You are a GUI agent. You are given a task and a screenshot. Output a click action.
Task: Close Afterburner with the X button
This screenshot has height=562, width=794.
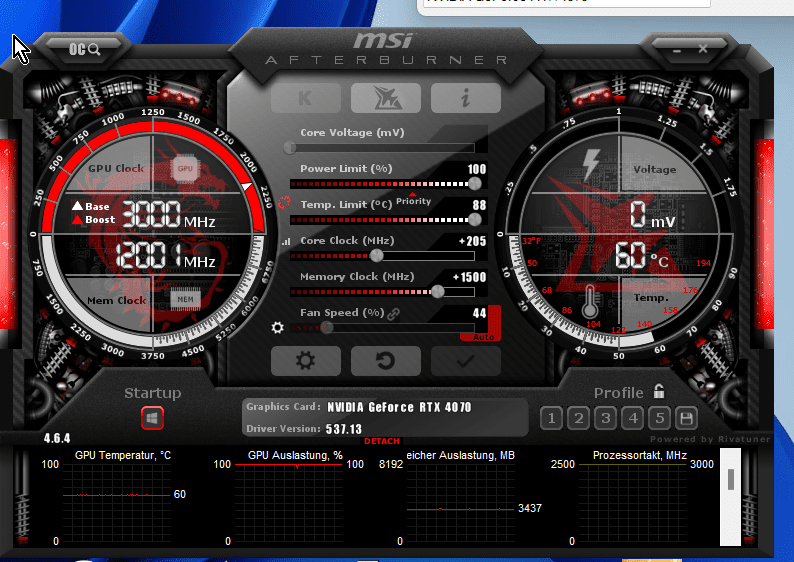[x=703, y=49]
